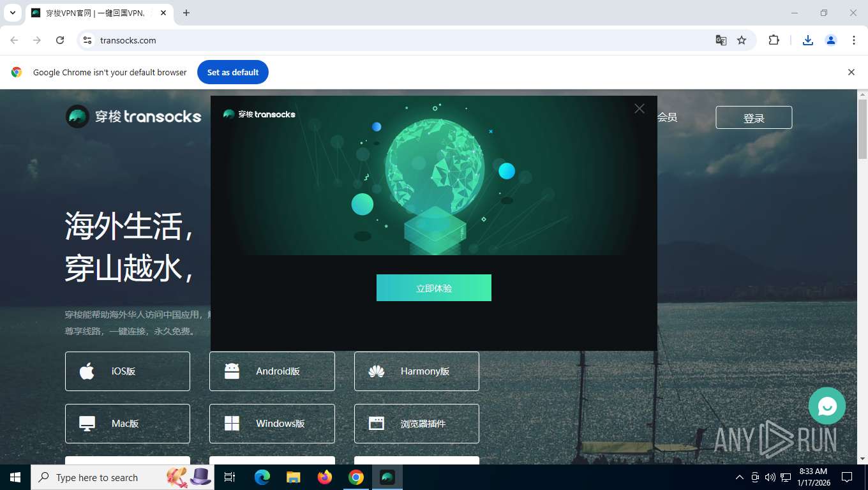Open the 登录 login button
The height and width of the screenshot is (490, 868).
tap(754, 117)
